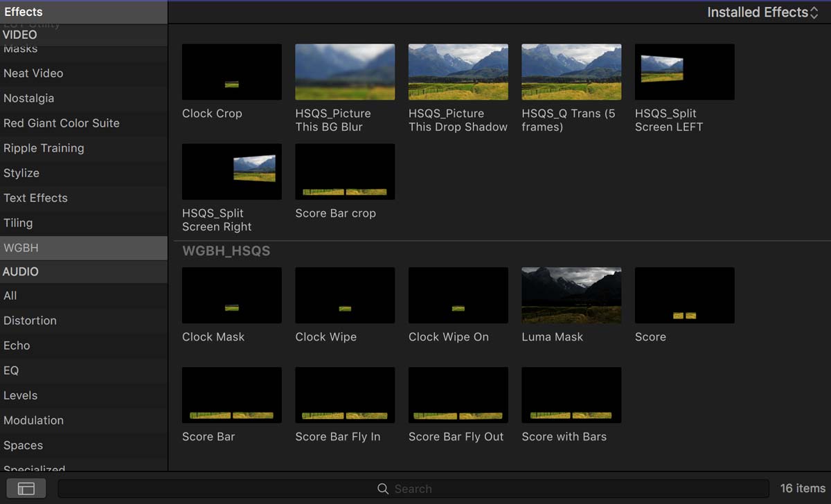Click the 16 items count label
Screen dimensions: 831x504
803,488
